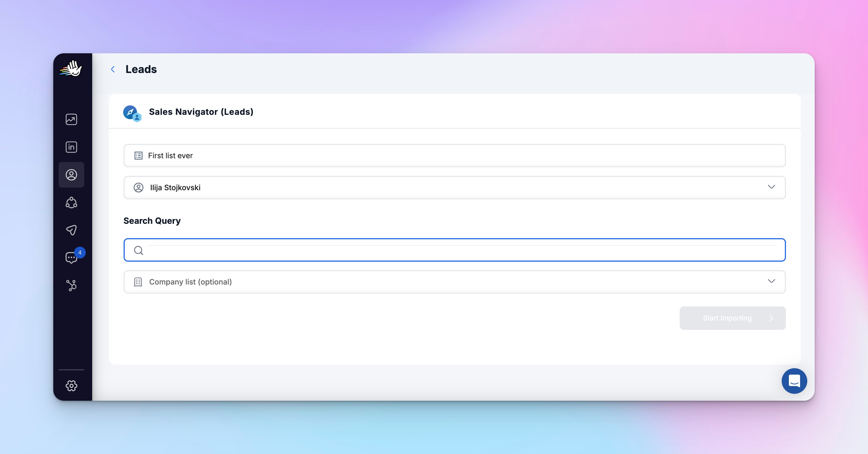Click the Start Importing button
This screenshot has width=868, height=454.
pyautogui.click(x=733, y=318)
